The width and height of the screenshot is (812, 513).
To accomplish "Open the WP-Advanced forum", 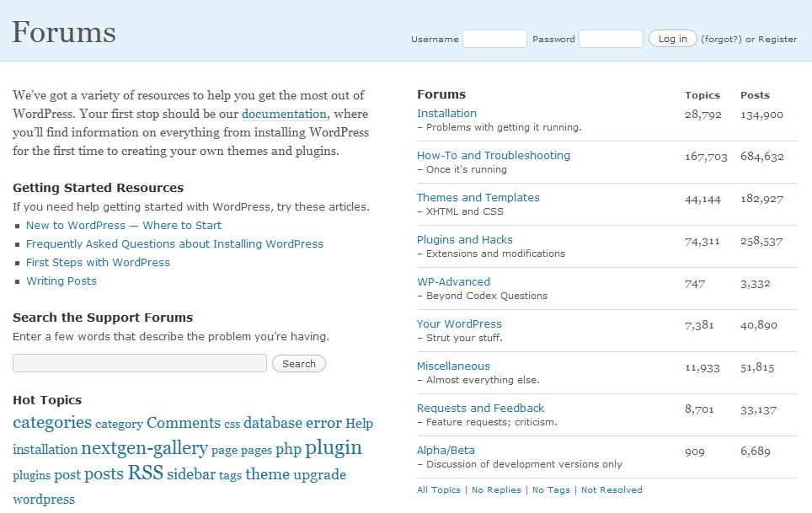I will click(x=454, y=281).
